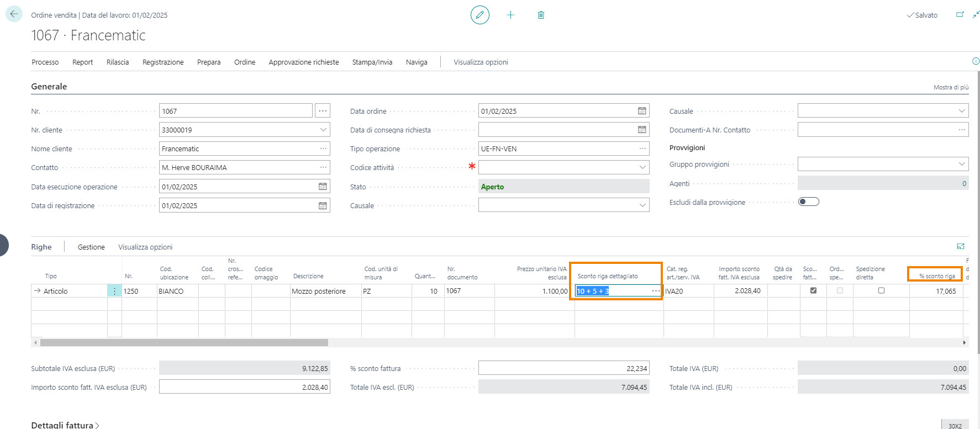Click Mostra di più link
Image resolution: width=980 pixels, height=429 pixels.
(x=951, y=87)
